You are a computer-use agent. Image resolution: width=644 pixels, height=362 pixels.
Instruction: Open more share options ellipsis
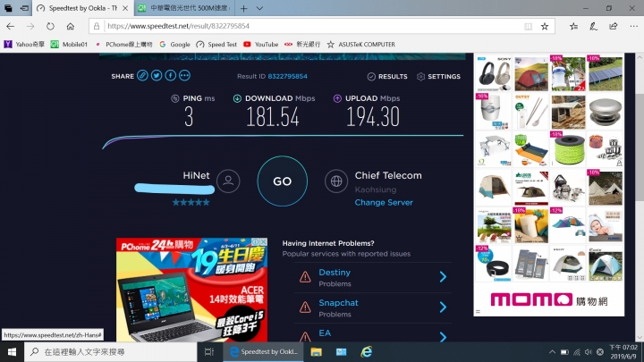click(x=184, y=75)
